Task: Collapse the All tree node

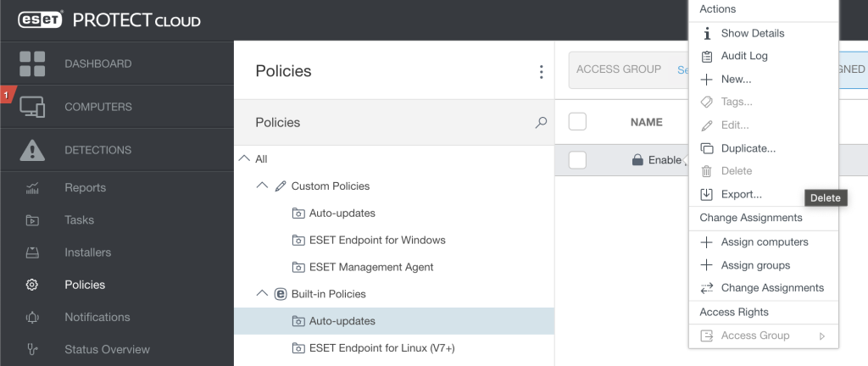Action: pyautogui.click(x=244, y=159)
